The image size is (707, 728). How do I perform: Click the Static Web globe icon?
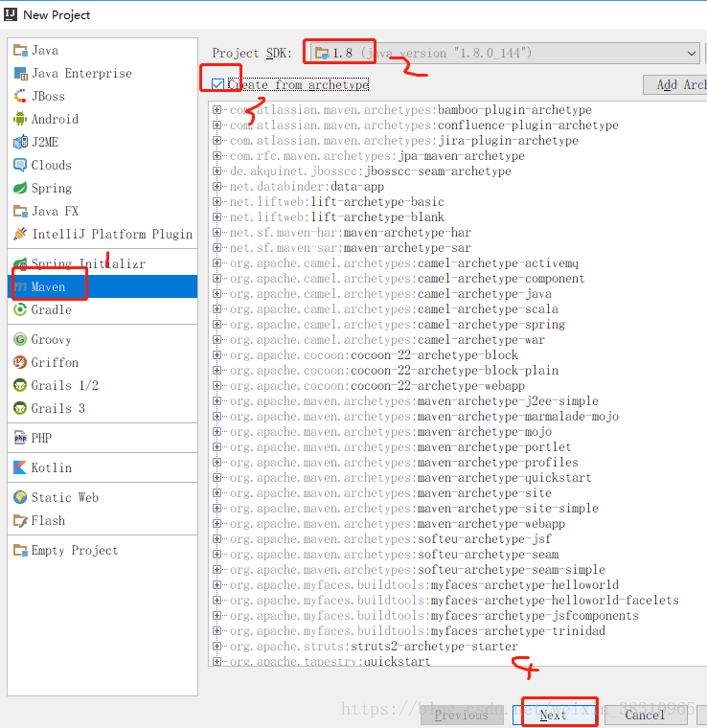(x=20, y=497)
